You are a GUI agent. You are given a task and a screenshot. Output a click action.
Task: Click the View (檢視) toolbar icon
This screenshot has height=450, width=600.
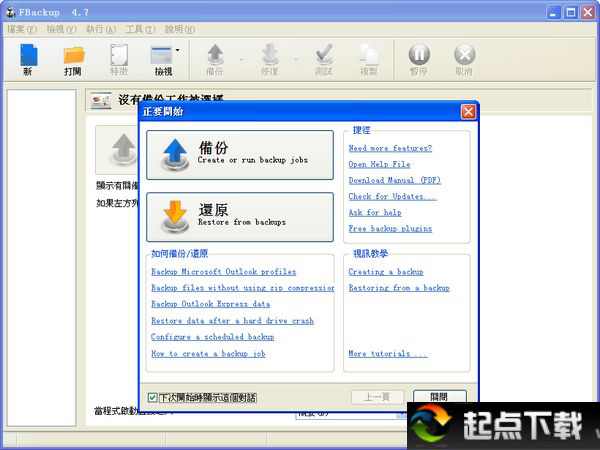(x=162, y=59)
